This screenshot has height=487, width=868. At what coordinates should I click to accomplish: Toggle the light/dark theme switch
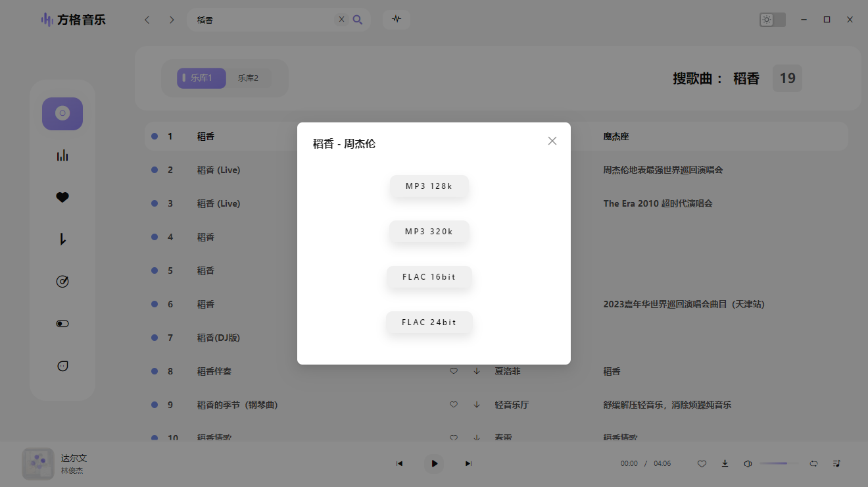click(773, 20)
